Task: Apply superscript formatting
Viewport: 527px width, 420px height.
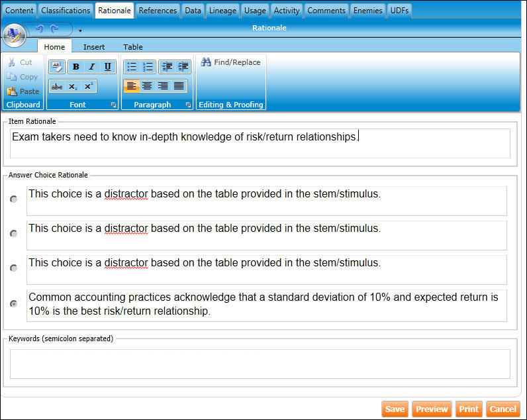Action: pos(89,87)
